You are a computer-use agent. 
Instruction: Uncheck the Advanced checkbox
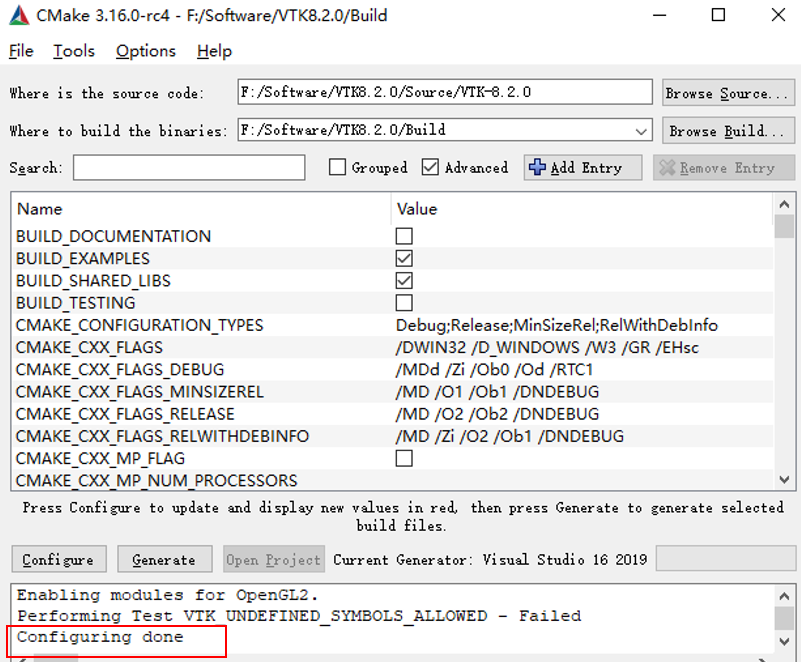[x=430, y=167]
